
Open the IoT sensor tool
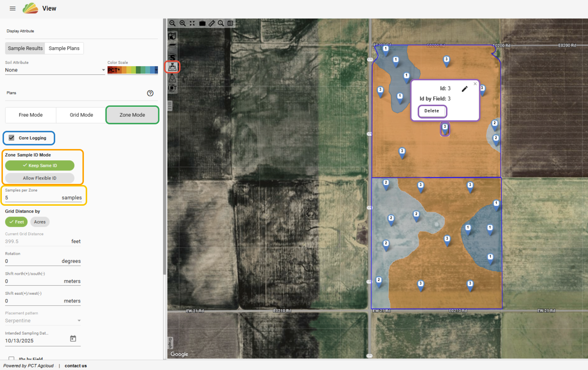[172, 88]
